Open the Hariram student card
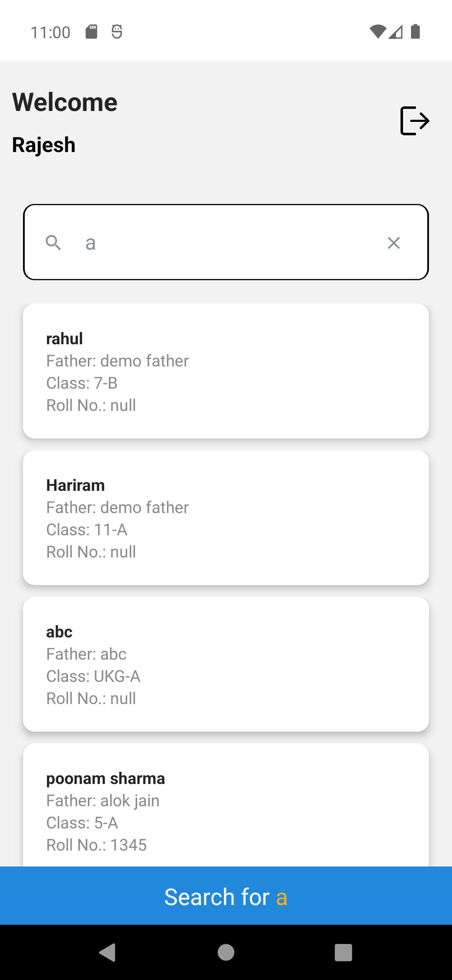Viewport: 452px width, 980px height. click(226, 518)
